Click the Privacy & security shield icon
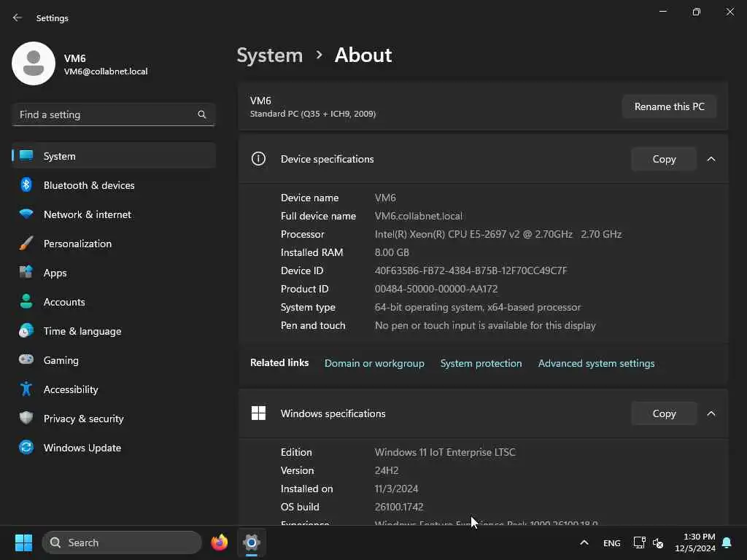 coord(26,418)
